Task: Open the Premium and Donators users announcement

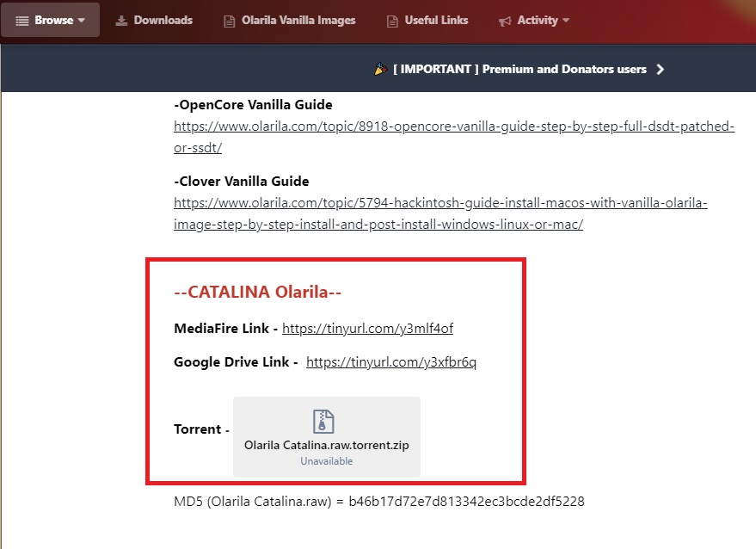Action: (x=519, y=69)
